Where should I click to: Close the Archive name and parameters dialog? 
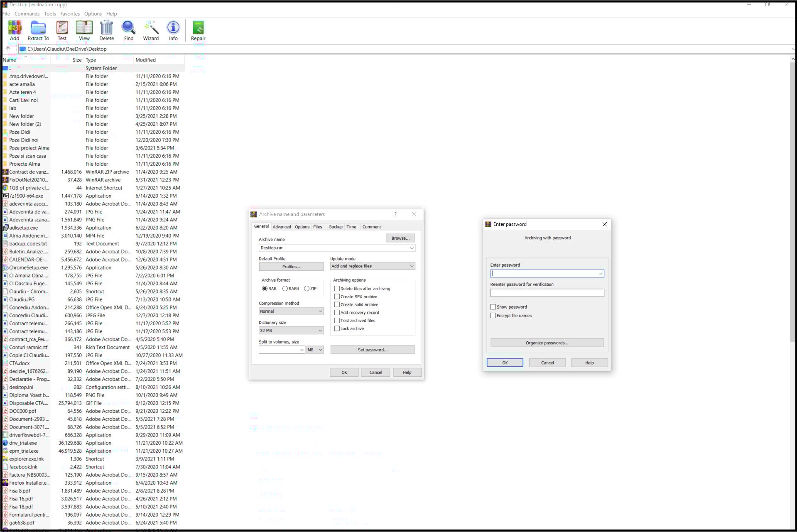click(x=414, y=214)
